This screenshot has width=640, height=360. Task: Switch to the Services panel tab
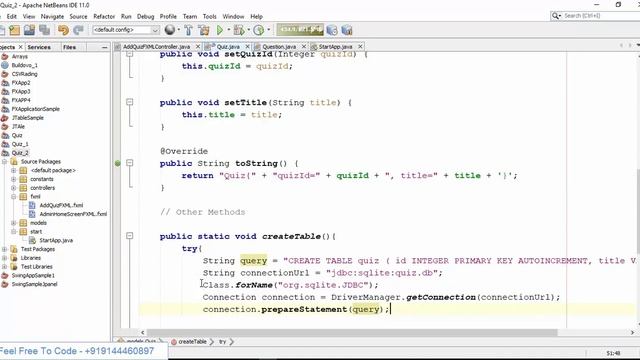tap(39, 47)
